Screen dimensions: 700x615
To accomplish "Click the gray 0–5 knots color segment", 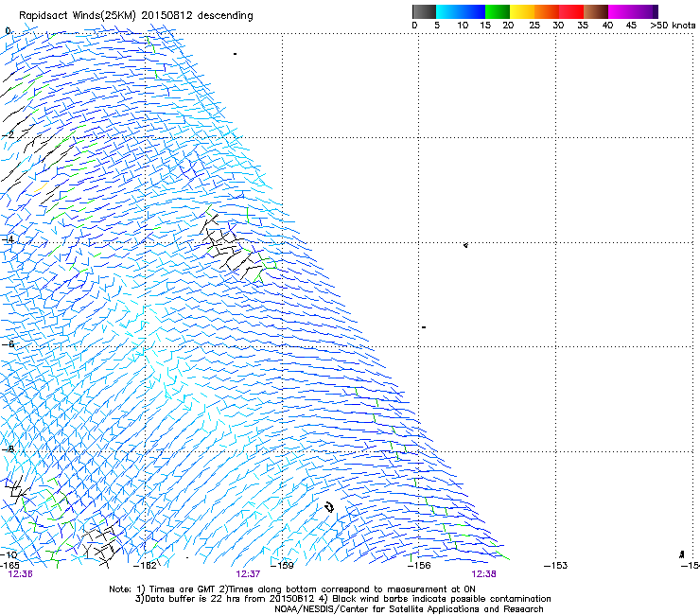I will (424, 11).
